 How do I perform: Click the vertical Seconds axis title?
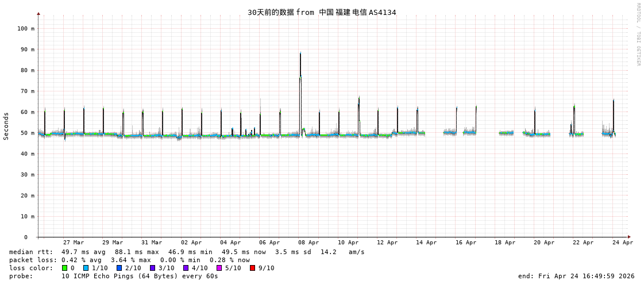coord(6,126)
